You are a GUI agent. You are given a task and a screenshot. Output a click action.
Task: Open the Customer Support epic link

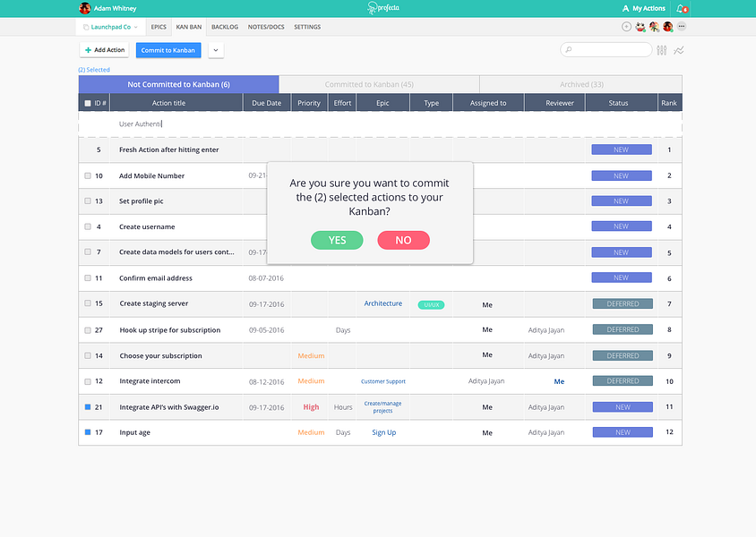pos(383,381)
